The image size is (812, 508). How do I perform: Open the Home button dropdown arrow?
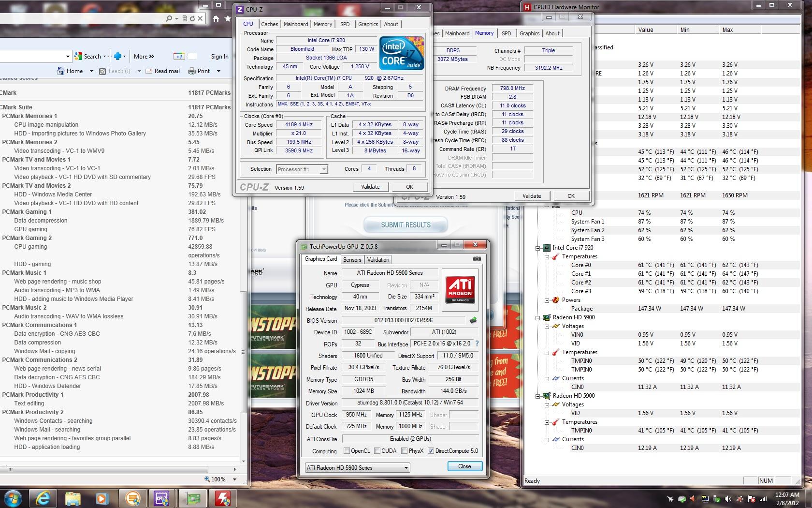91,71
